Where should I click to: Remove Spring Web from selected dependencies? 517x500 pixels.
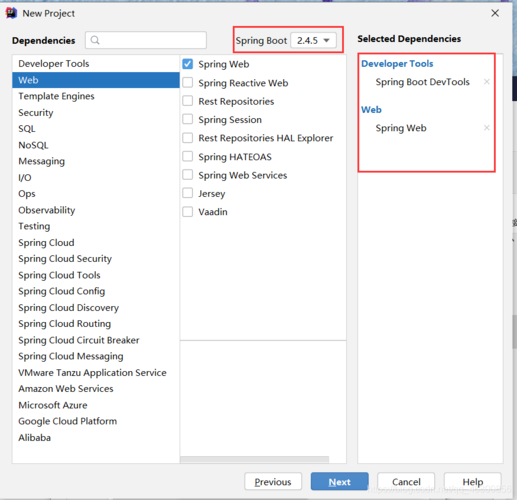(486, 128)
